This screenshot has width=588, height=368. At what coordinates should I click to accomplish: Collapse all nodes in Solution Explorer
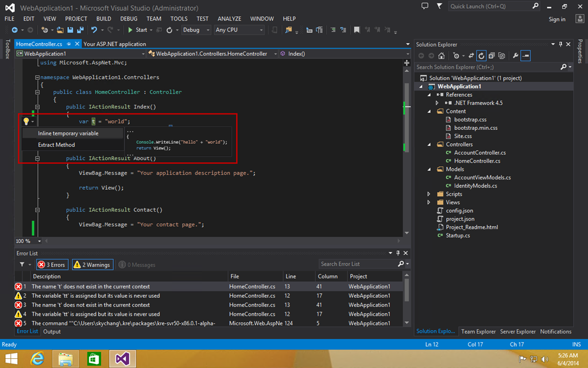492,56
